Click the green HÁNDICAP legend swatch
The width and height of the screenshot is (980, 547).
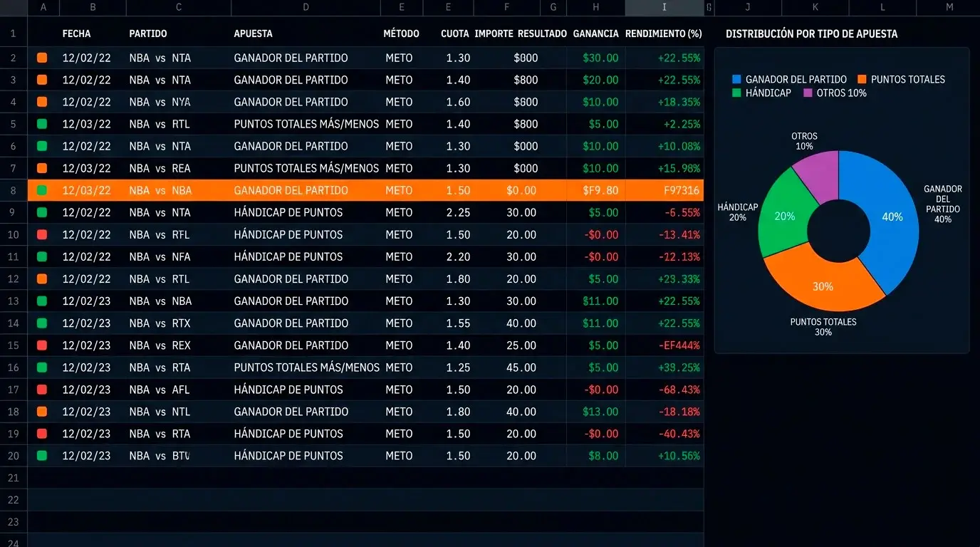[736, 93]
